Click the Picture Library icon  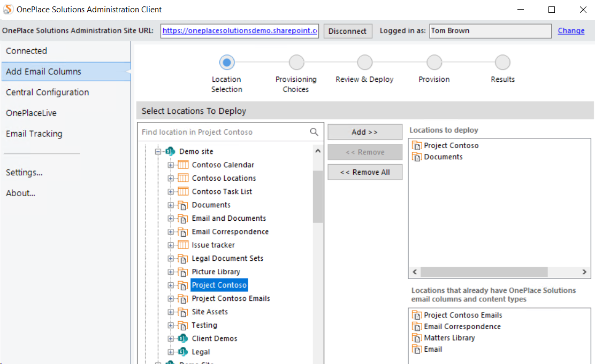(x=183, y=272)
